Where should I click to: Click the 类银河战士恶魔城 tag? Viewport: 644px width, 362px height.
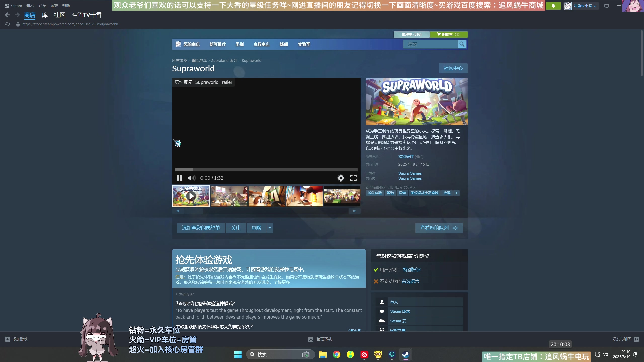click(424, 193)
